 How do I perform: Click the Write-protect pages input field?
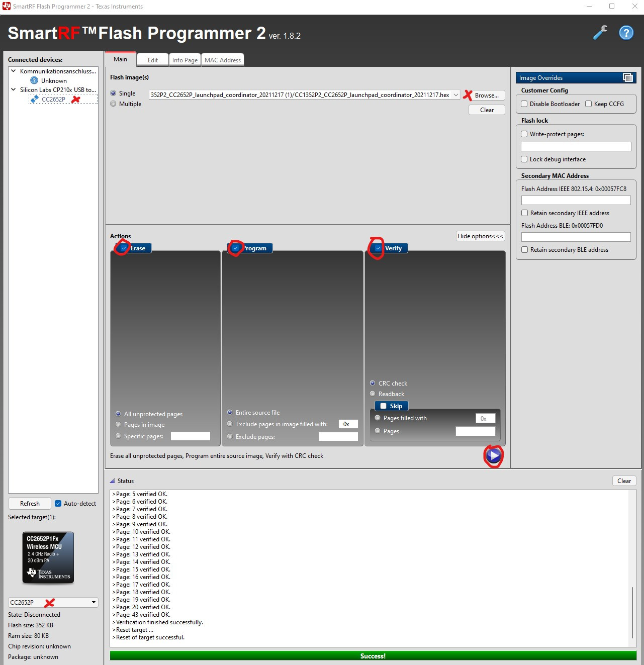pyautogui.click(x=576, y=146)
